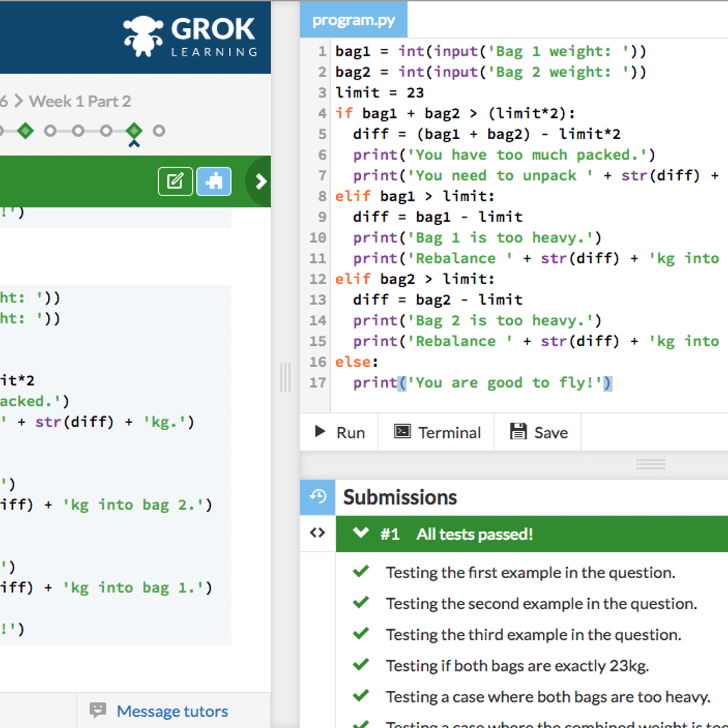This screenshot has width=728, height=728.
Task: Click 'Testing the second example in the question.'
Action: [x=541, y=603]
